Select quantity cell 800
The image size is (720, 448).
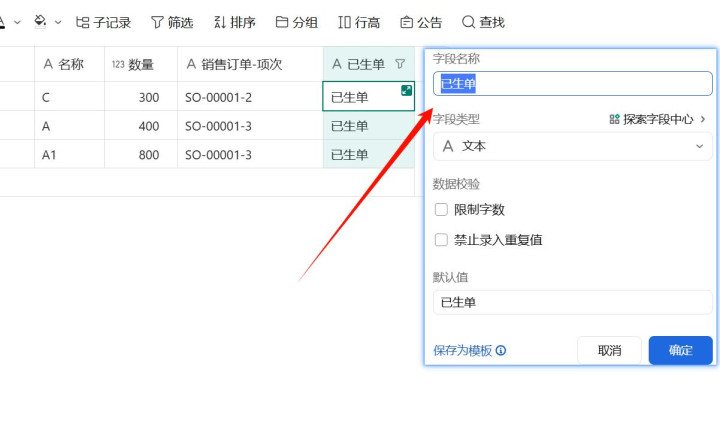pos(141,154)
